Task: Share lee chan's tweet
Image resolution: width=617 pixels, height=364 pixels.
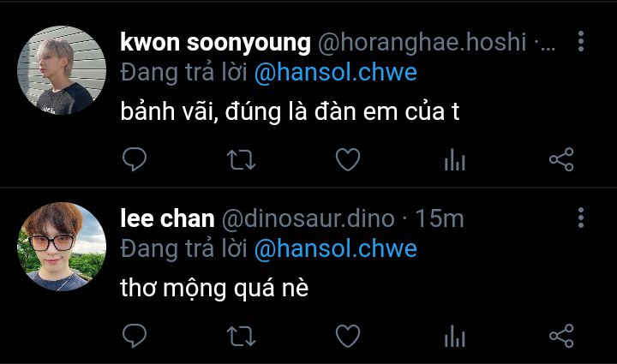Action: (x=561, y=336)
